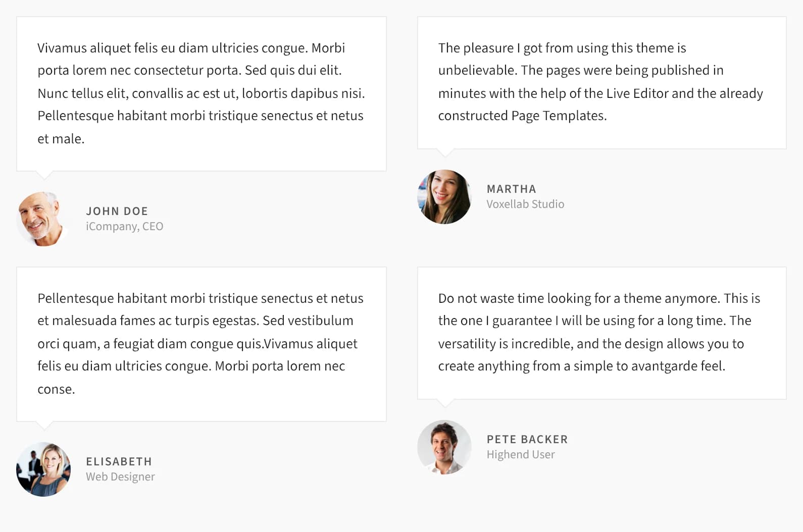Click the PETE BACKER name label

point(527,439)
